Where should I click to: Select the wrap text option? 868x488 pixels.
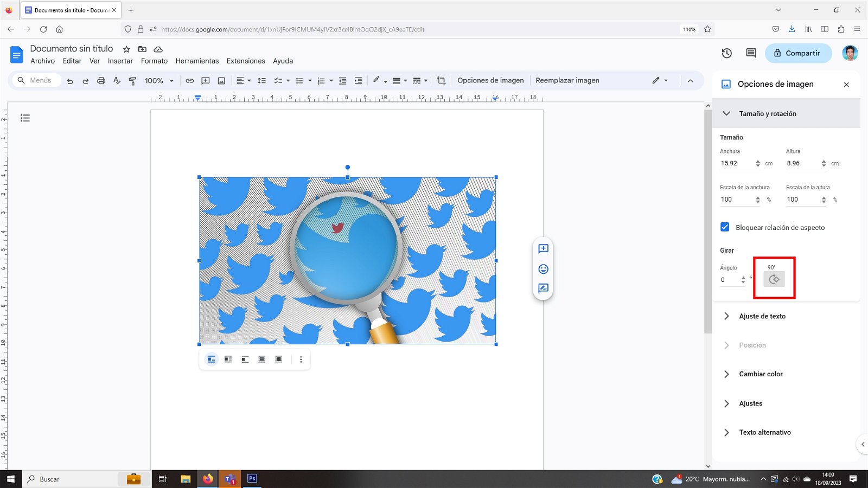tap(228, 359)
